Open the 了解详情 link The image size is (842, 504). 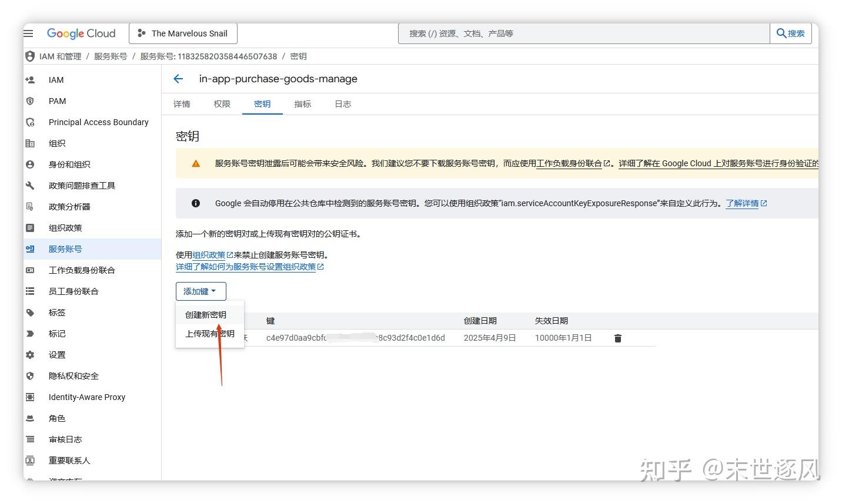point(743,203)
